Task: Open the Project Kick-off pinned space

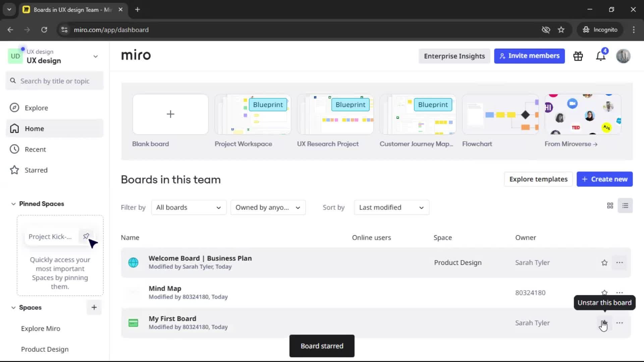Action: 50,237
